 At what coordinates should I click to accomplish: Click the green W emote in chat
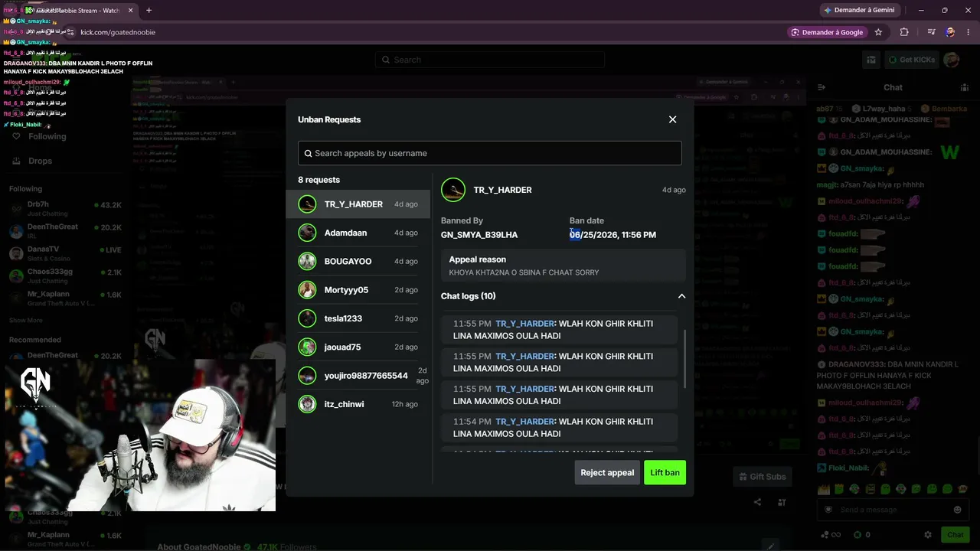click(x=949, y=152)
